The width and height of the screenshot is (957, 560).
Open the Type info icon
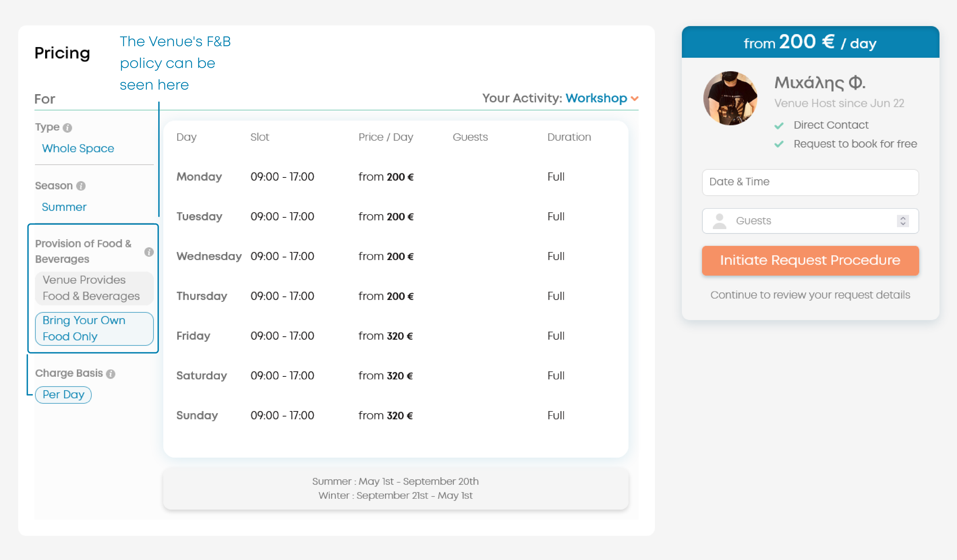point(68,128)
